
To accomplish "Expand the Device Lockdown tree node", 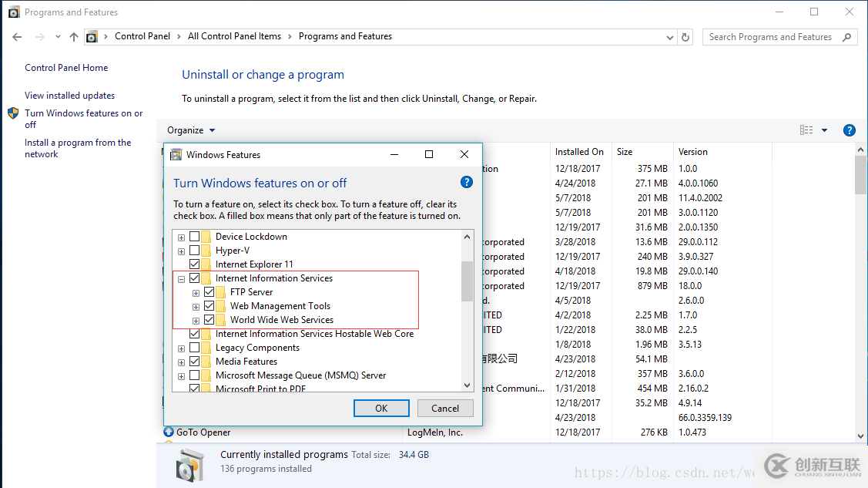I will click(x=181, y=237).
